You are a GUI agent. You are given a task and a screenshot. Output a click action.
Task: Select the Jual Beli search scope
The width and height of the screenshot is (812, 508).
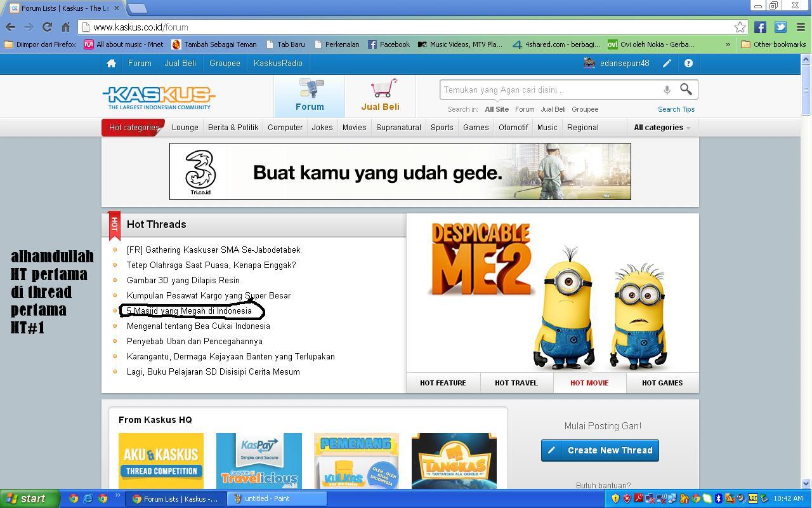[553, 109]
